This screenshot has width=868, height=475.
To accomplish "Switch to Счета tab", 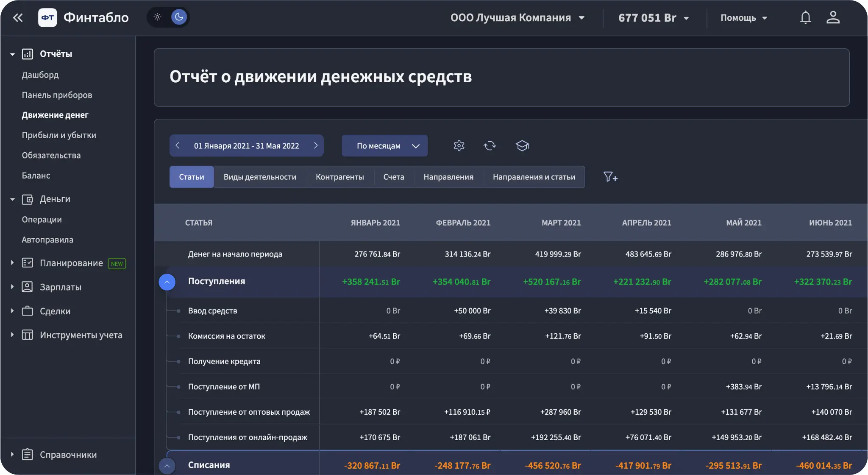I will pyautogui.click(x=394, y=177).
